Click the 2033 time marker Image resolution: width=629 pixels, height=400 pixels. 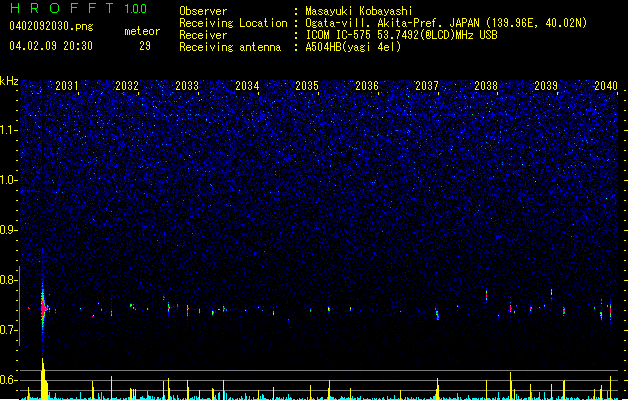tap(187, 85)
